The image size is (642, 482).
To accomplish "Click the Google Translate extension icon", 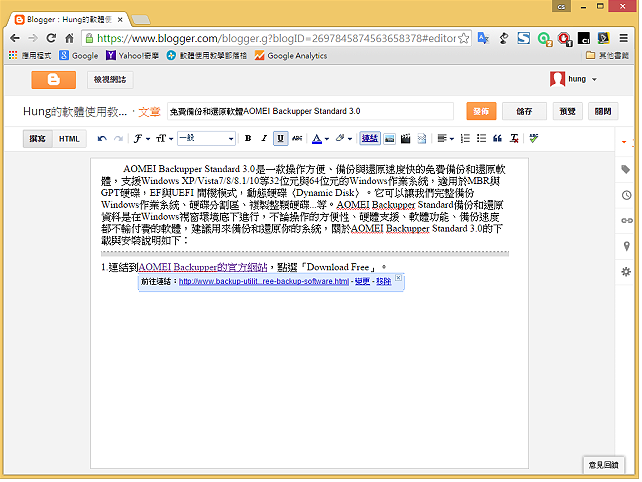I will pos(483,38).
